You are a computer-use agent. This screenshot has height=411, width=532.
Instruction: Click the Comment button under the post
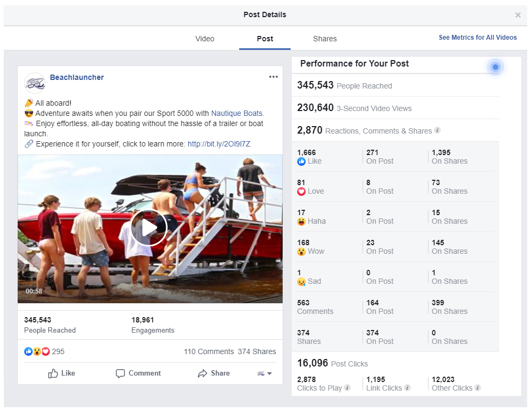point(138,373)
